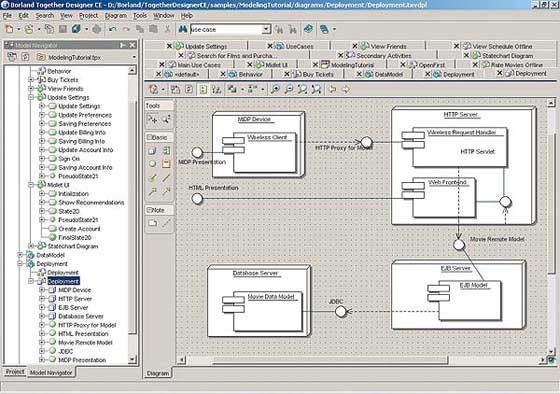
Task: Select the green Interface circle tool
Action: pyautogui.click(x=152, y=164)
